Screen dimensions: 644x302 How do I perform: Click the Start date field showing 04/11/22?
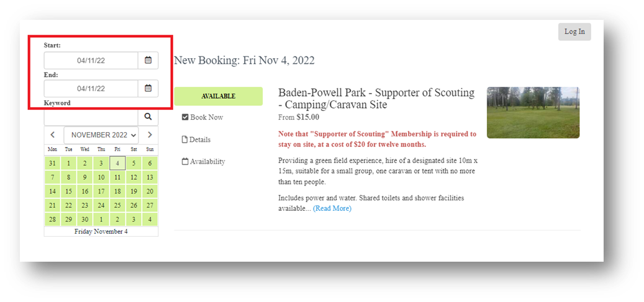(x=91, y=60)
